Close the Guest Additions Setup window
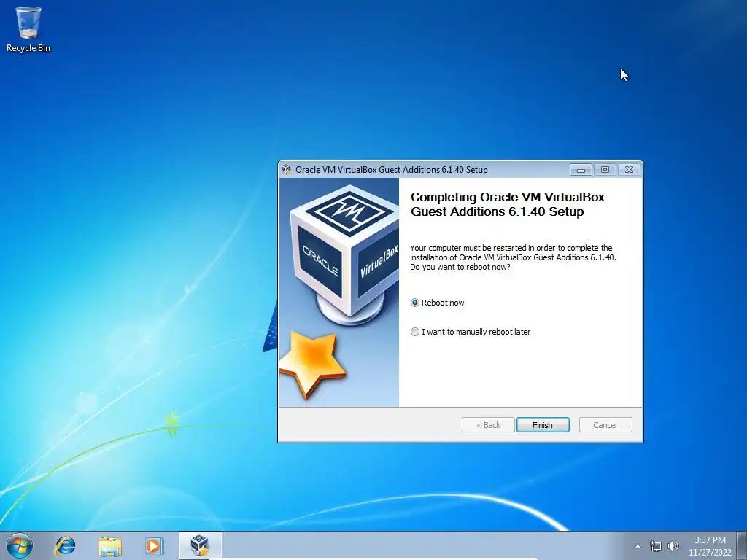 pos(630,169)
